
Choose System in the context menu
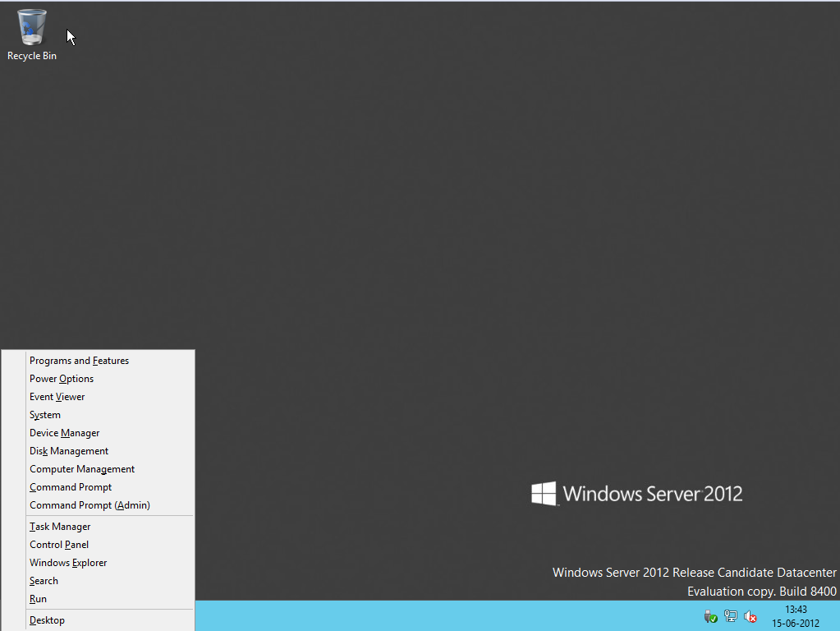point(45,415)
